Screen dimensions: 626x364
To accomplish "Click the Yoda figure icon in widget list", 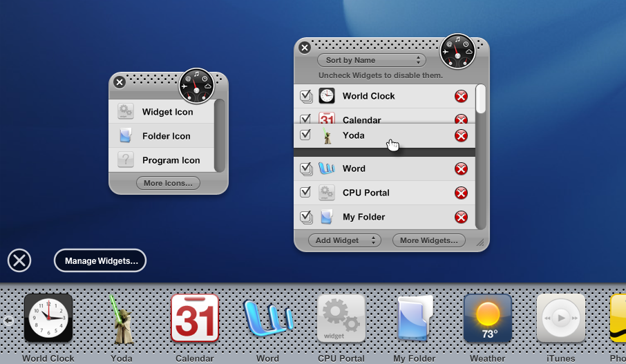I will pyautogui.click(x=327, y=135).
